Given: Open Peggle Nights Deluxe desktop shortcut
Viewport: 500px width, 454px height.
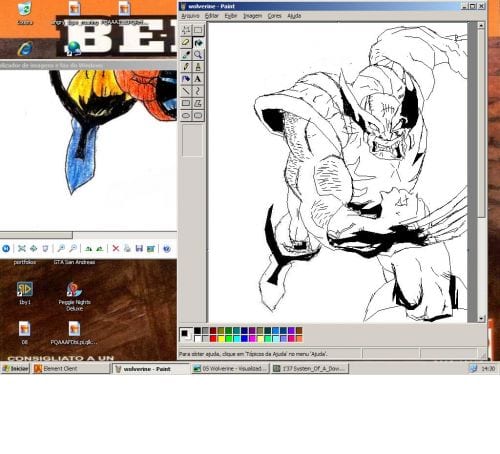Looking at the screenshot, I should point(74,297).
